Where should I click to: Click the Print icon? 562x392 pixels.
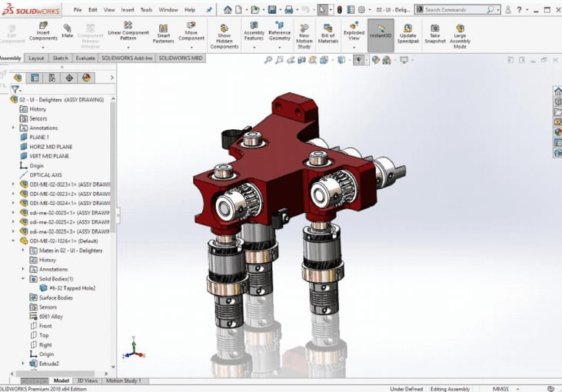(x=288, y=10)
